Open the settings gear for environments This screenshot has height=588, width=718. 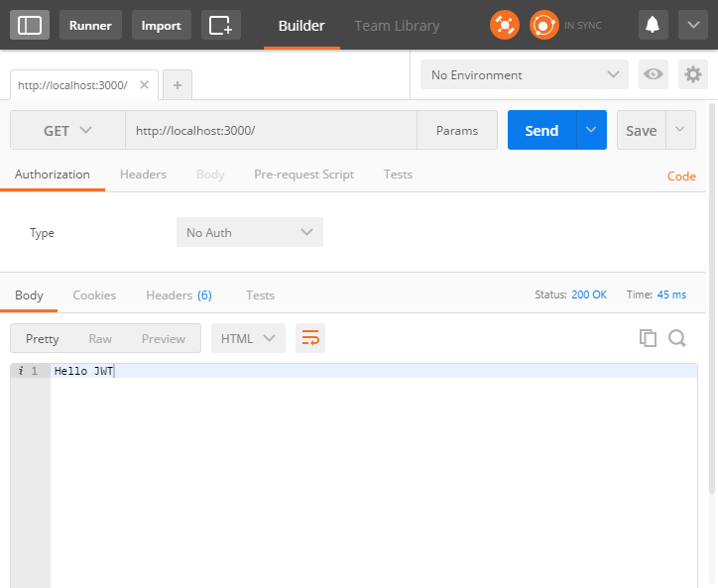(x=692, y=75)
